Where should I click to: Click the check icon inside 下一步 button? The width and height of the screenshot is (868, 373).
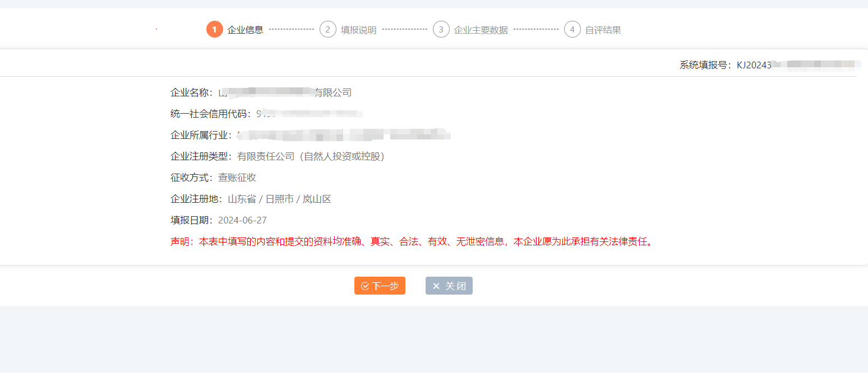364,286
